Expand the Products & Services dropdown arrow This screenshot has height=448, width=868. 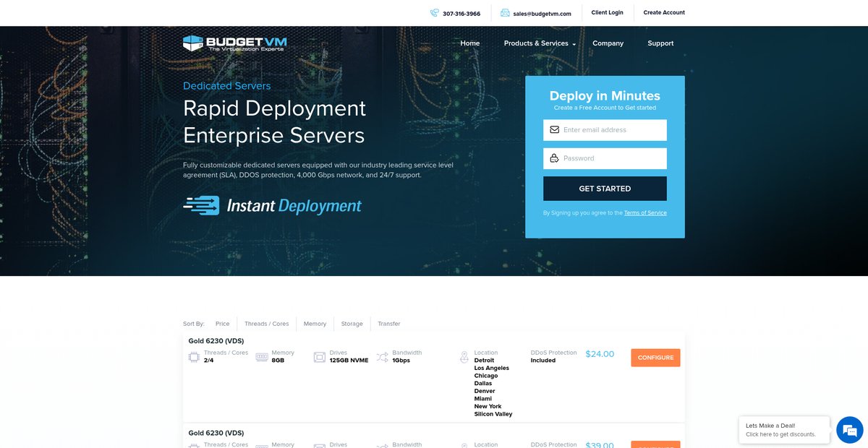[574, 45]
